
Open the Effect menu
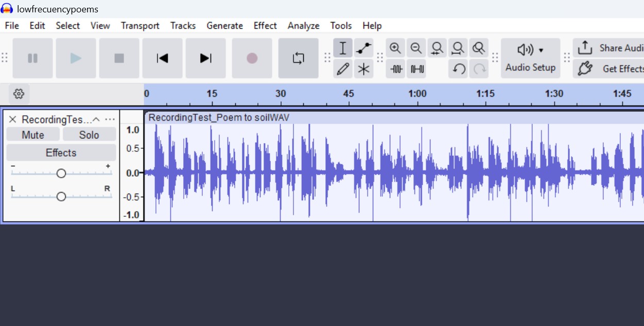265,25
